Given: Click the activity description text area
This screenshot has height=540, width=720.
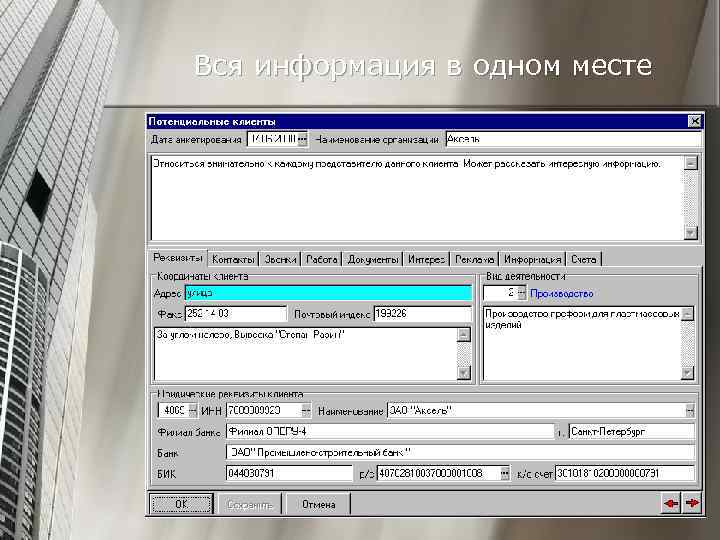Looking at the screenshot, I should tap(582, 343).
